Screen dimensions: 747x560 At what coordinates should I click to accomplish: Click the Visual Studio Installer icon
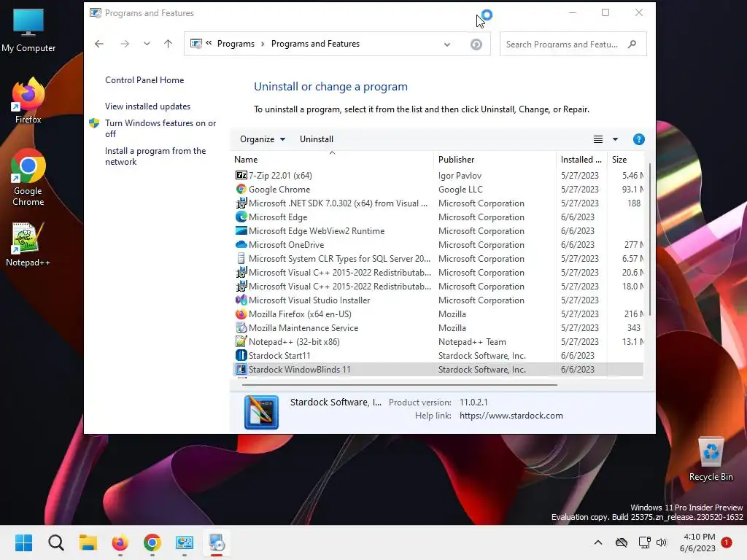coord(241,300)
